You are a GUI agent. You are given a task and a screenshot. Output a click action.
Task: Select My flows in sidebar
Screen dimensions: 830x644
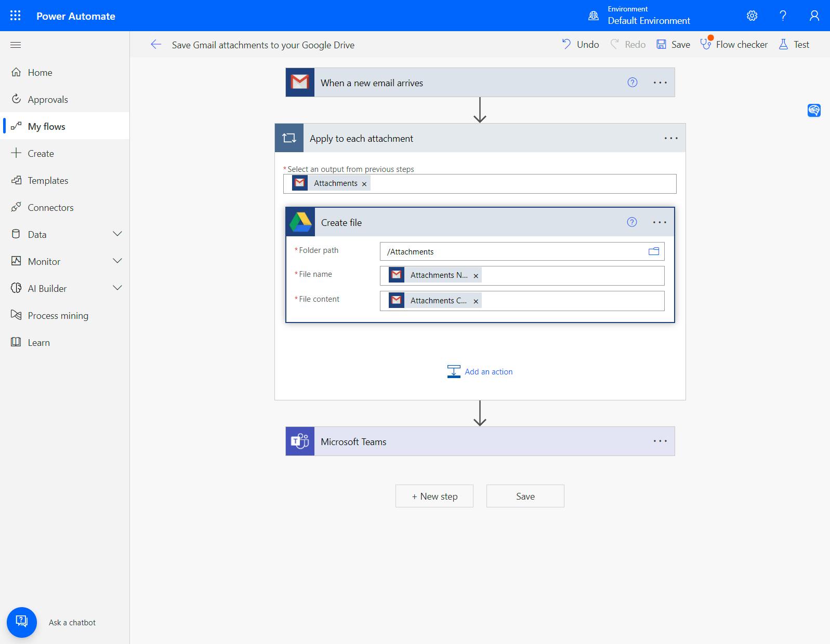[x=64, y=126]
